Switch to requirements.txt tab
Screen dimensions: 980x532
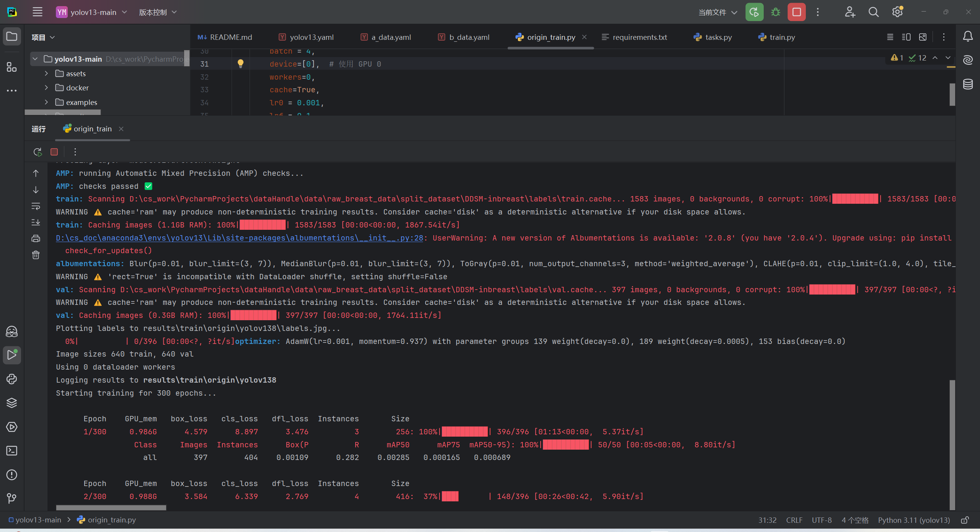click(x=634, y=37)
